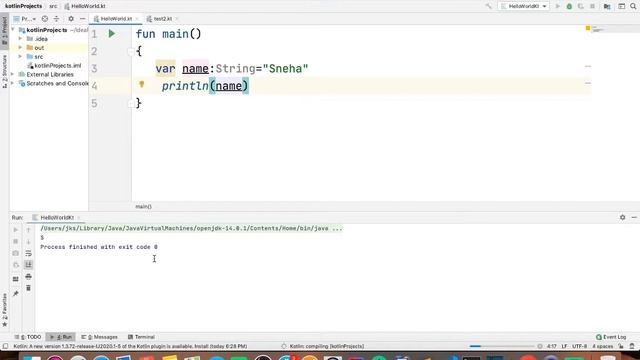640x360 pixels.
Task: Click Collapse All icon in Project panel
Action: coord(57,19)
